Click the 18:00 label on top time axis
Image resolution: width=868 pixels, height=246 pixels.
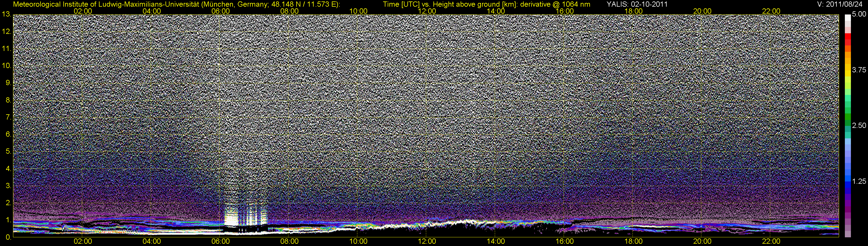click(x=633, y=11)
